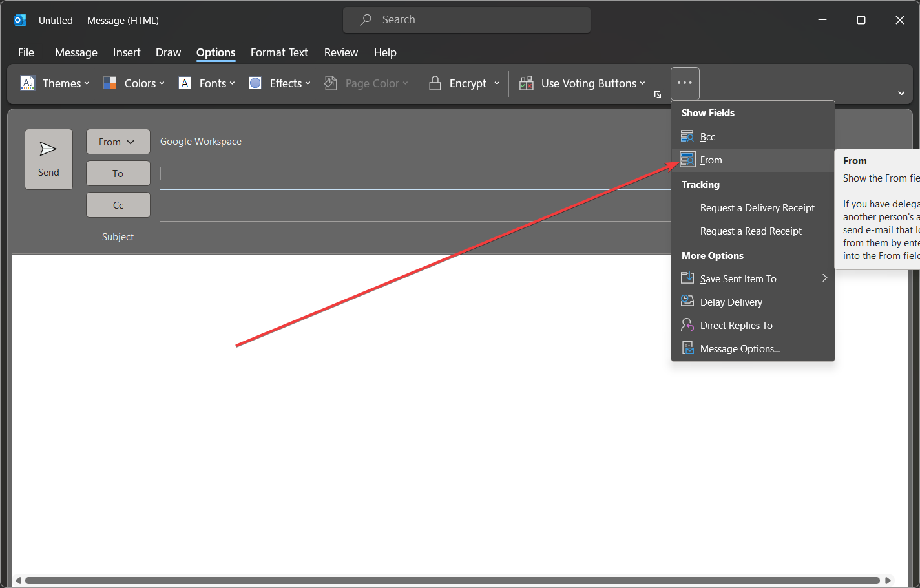The image size is (920, 588).
Task: Click inside the Cc address field
Action: tap(415, 205)
